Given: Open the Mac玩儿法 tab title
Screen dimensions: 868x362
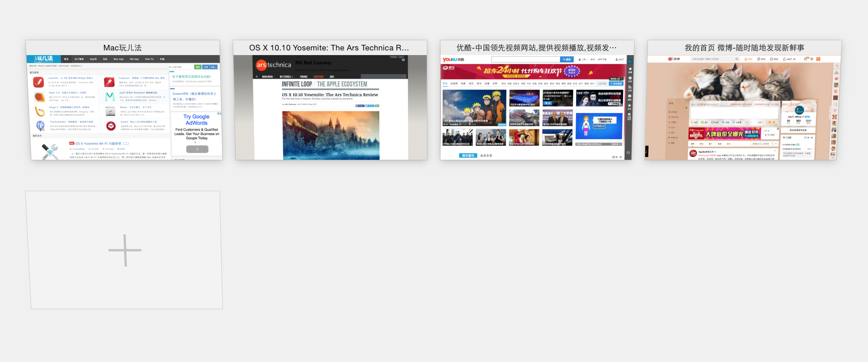Looking at the screenshot, I should tap(122, 48).
